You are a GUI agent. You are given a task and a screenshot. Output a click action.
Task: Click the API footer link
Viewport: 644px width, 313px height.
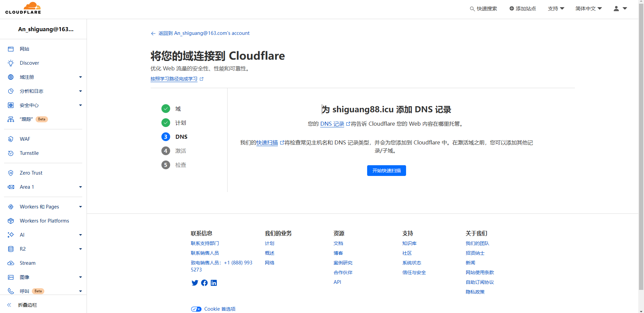pos(337,282)
